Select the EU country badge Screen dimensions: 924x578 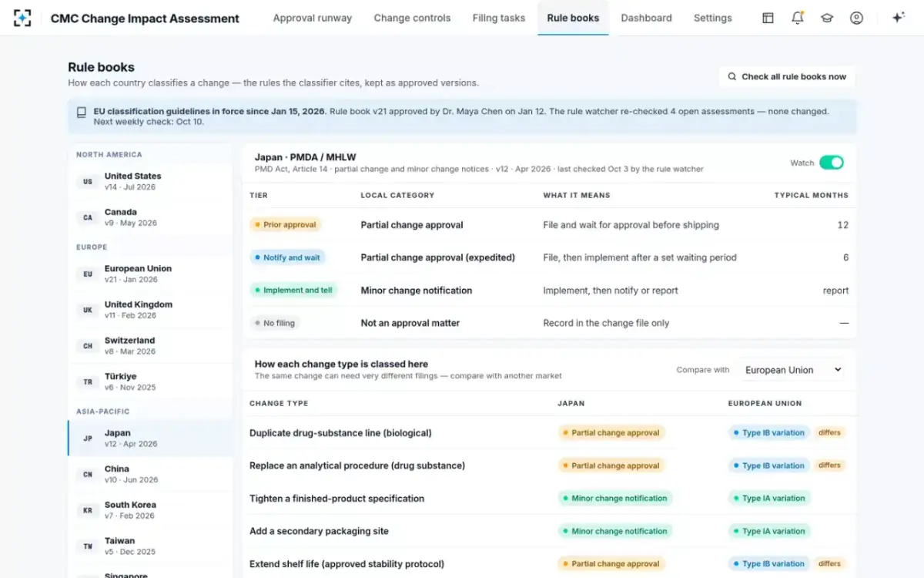tap(88, 274)
